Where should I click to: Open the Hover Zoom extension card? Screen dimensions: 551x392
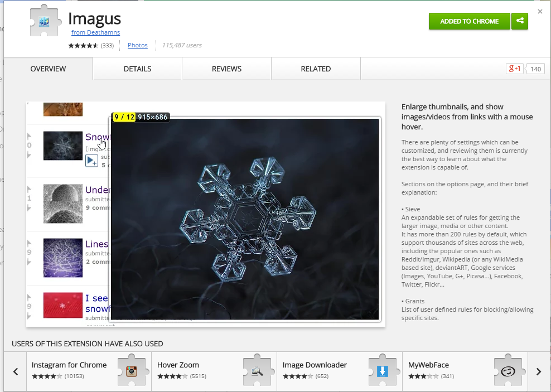click(214, 371)
